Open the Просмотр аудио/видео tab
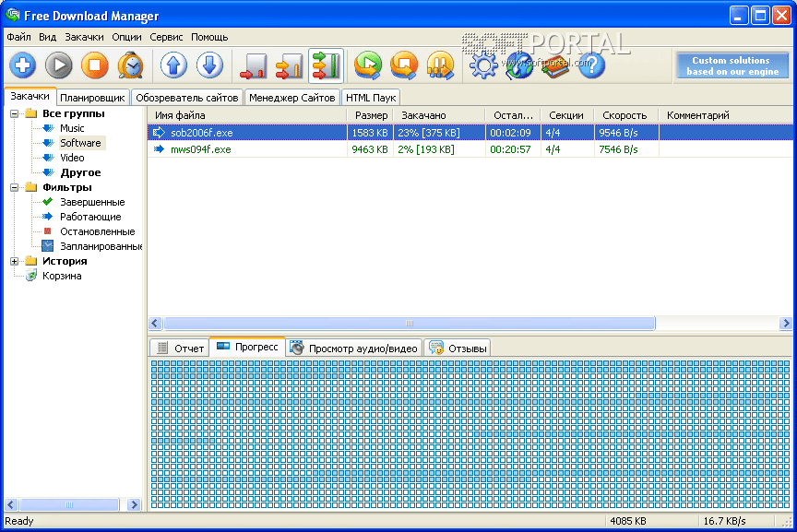Image resolution: width=797 pixels, height=532 pixels. (x=354, y=349)
